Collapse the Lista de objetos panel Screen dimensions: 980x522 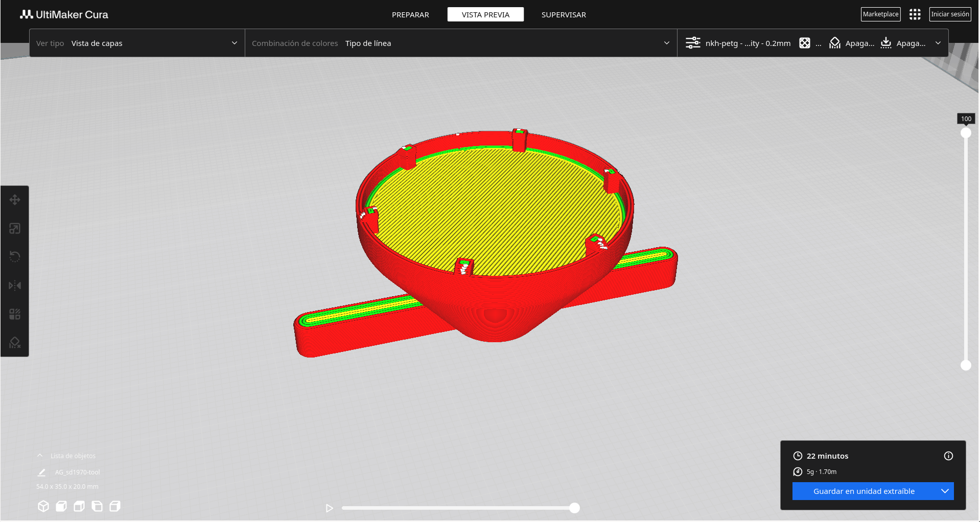pyautogui.click(x=40, y=456)
